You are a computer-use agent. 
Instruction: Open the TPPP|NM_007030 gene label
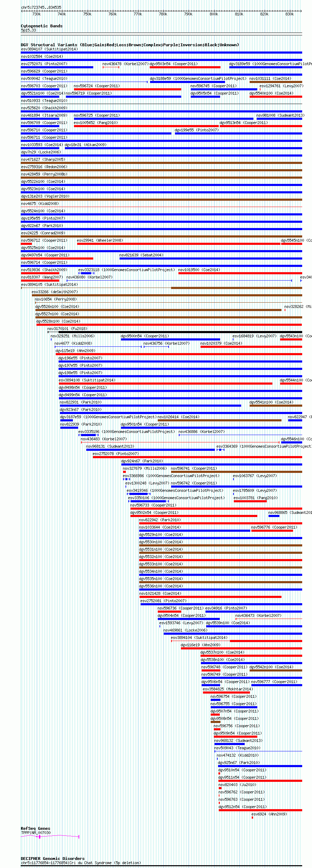36,833
